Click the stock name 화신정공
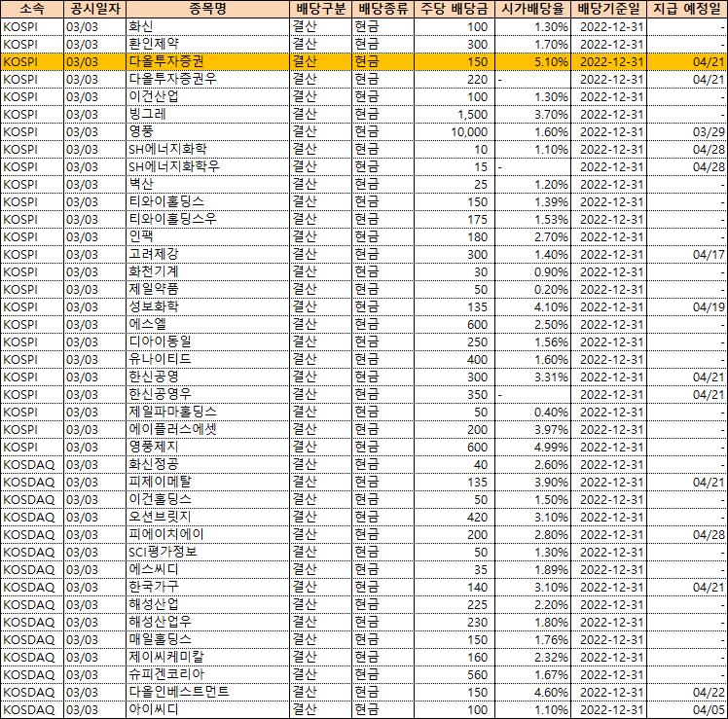 154,464
